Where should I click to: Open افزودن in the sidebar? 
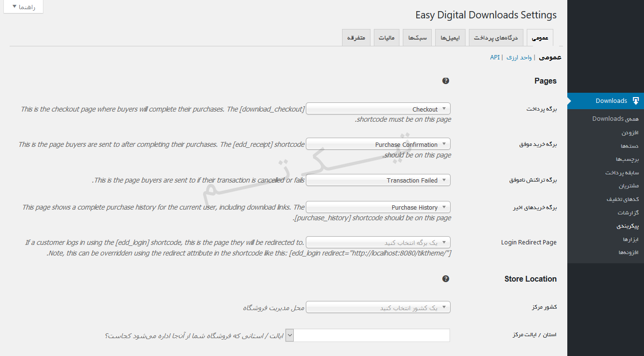tap(630, 132)
